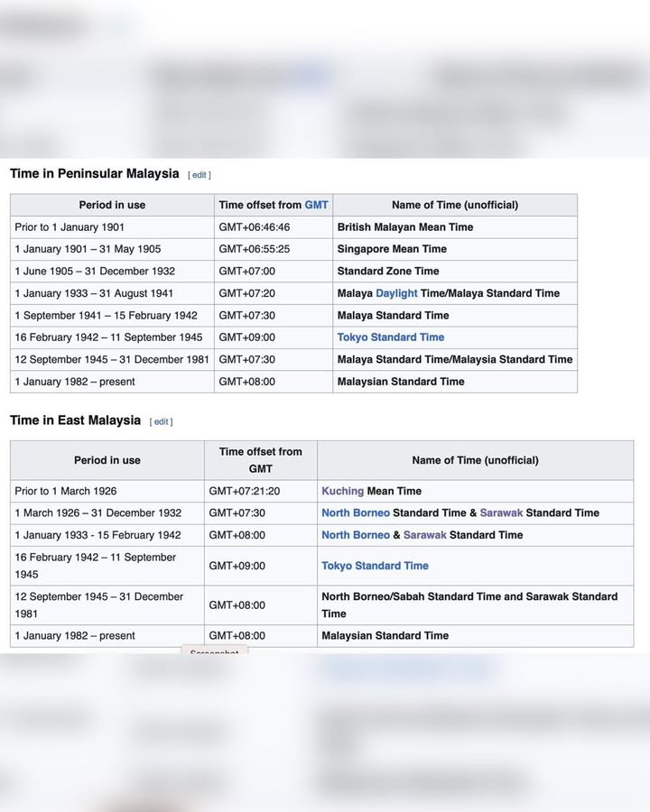
Task: Select the Prior to 1 March 1926 cell
Action: pyautogui.click(x=66, y=491)
